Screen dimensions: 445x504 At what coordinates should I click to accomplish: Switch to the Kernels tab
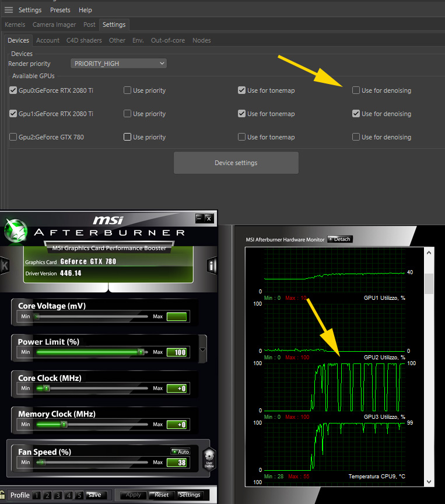[x=15, y=24]
